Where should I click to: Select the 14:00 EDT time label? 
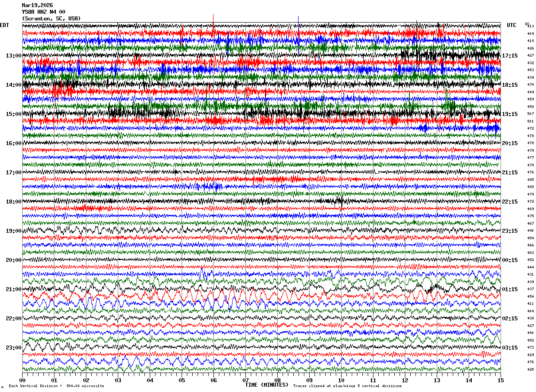point(14,85)
